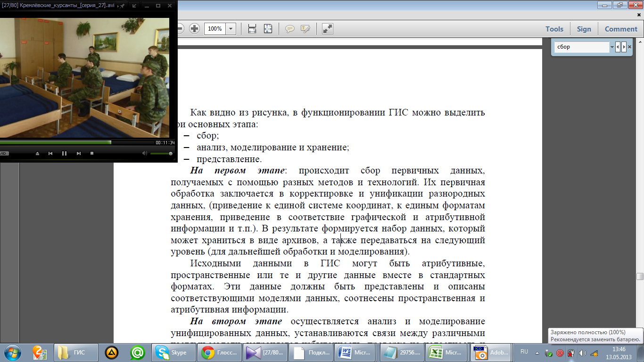Switch Adobe Reader to read mode
The width and height of the screenshot is (644, 362).
click(328, 29)
